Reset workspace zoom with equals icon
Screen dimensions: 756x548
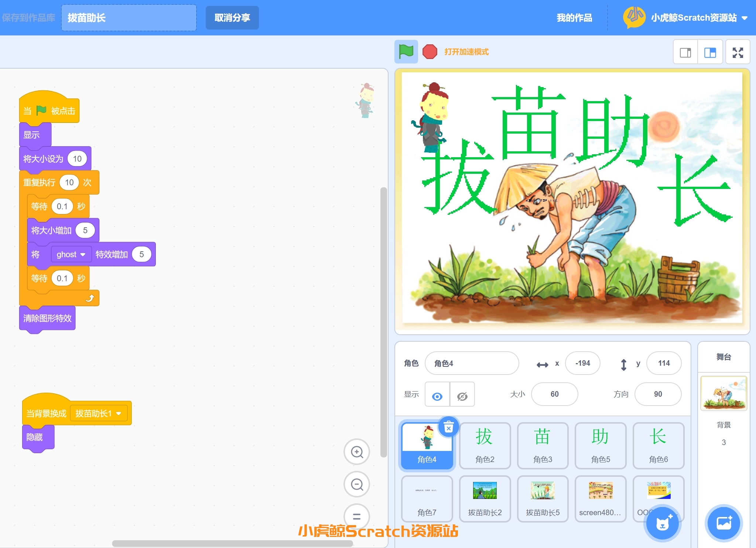(357, 516)
